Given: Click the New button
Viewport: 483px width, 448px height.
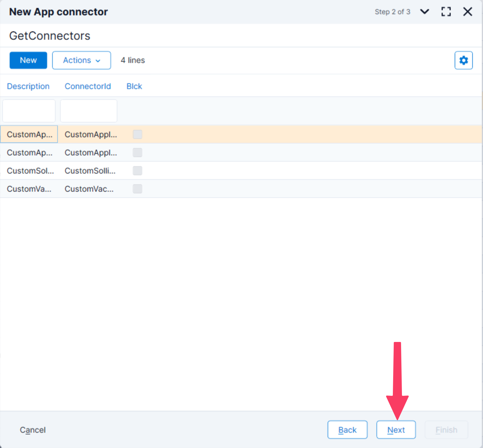Looking at the screenshot, I should point(28,60).
